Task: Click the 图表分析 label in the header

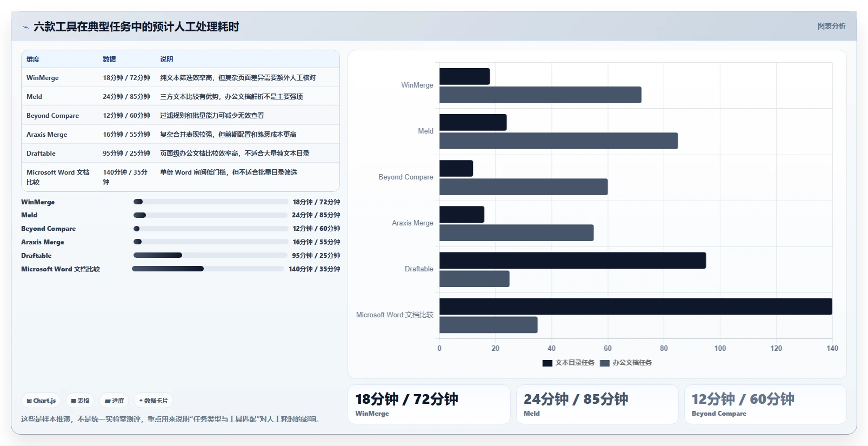Action: point(831,26)
